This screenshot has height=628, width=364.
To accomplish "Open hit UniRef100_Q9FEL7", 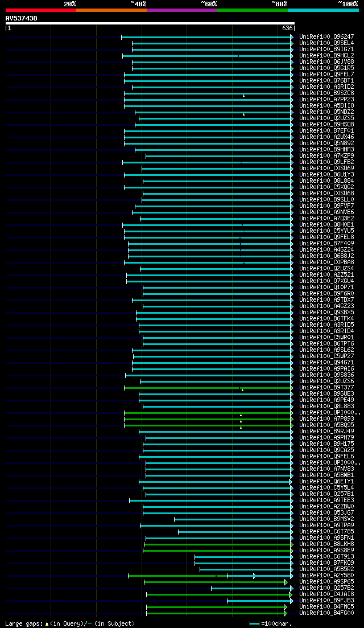I will (326, 75).
